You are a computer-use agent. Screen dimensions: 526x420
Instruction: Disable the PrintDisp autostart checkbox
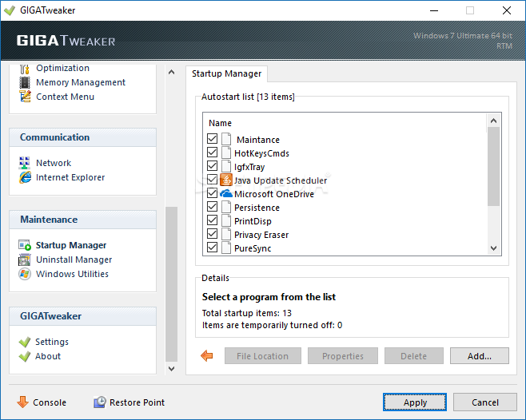pyautogui.click(x=212, y=220)
